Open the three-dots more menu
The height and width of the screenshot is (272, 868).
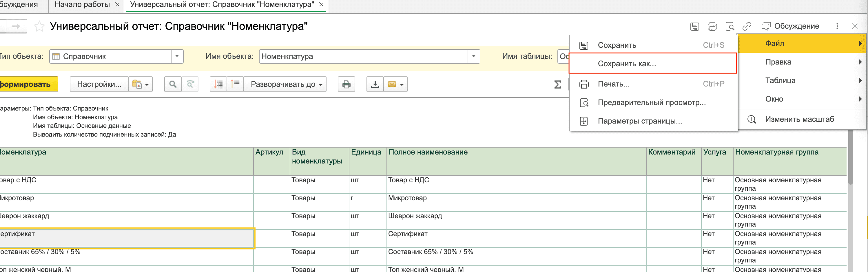tap(837, 26)
